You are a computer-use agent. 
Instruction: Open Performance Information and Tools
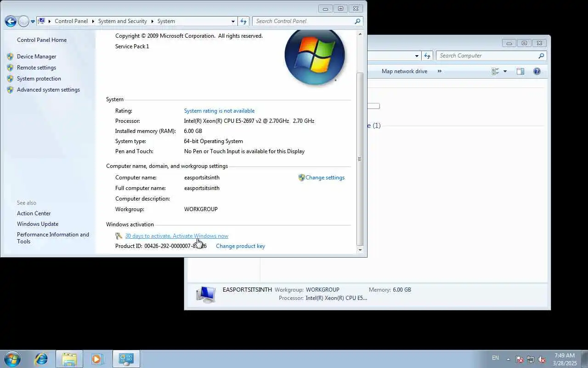point(53,238)
